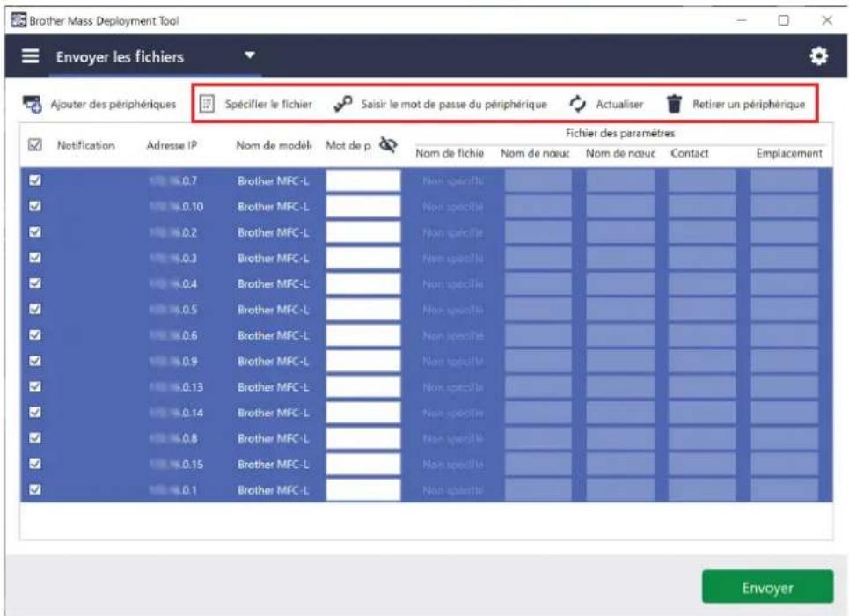Click password field for device .0.15
The image size is (849, 616).
click(363, 465)
